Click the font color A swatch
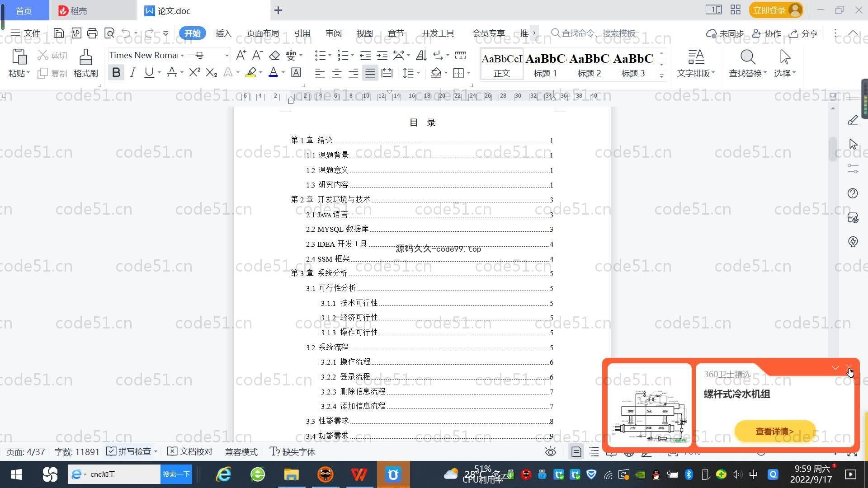The height and width of the screenshot is (488, 868). pos(273,72)
